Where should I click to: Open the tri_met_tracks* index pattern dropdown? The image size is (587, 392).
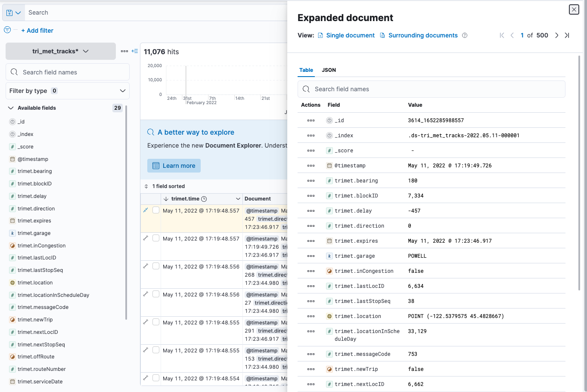pos(61,51)
